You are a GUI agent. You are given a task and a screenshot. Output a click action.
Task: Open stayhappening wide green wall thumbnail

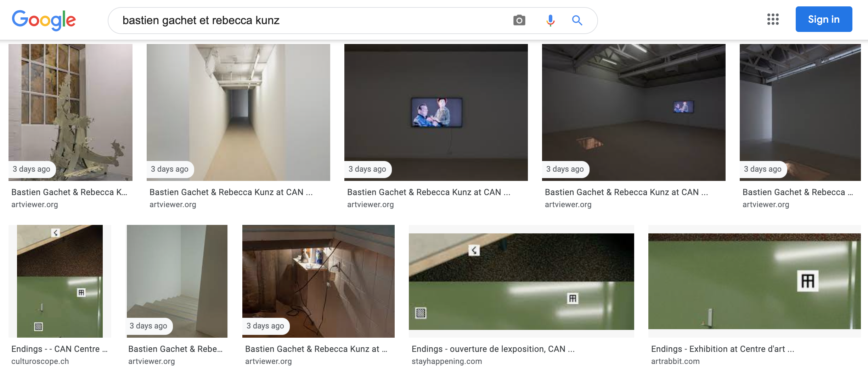(x=522, y=281)
